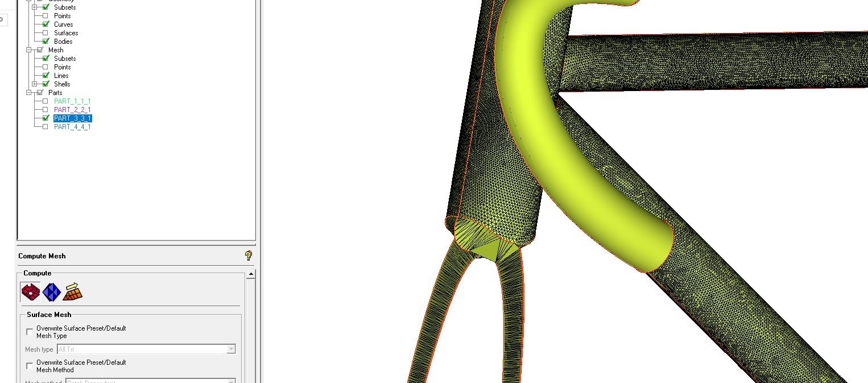Click the Points label under Mesh
Screen dimensions: 868x383
coord(62,67)
